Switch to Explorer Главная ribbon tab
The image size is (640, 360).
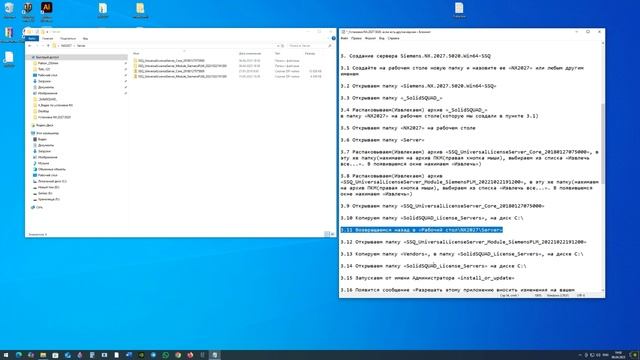(x=48, y=38)
